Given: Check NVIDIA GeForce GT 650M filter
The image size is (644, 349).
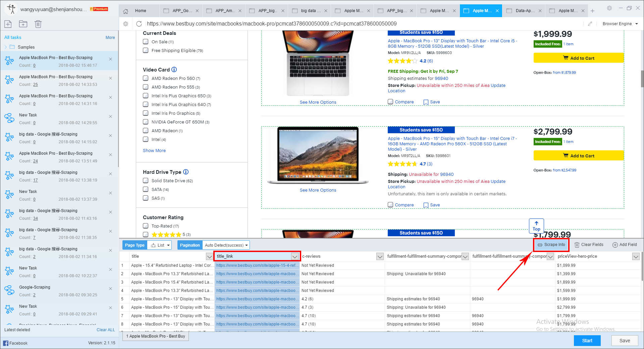Looking at the screenshot, I should click(x=146, y=122).
